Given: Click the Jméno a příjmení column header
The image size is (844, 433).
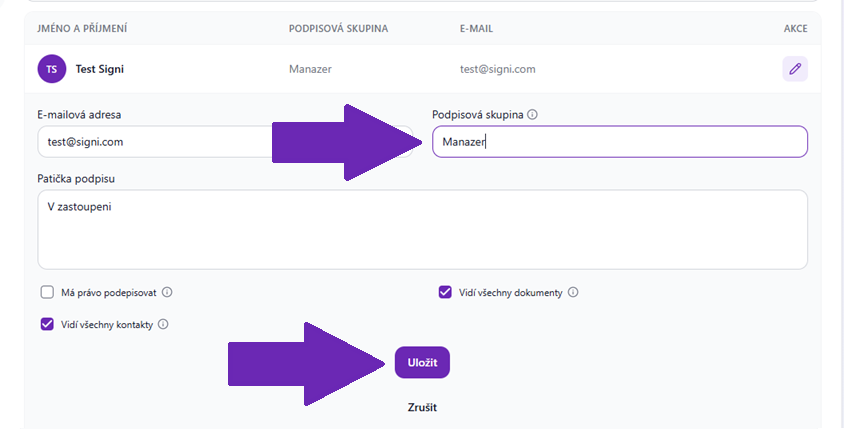Looking at the screenshot, I should pyautogui.click(x=82, y=29).
